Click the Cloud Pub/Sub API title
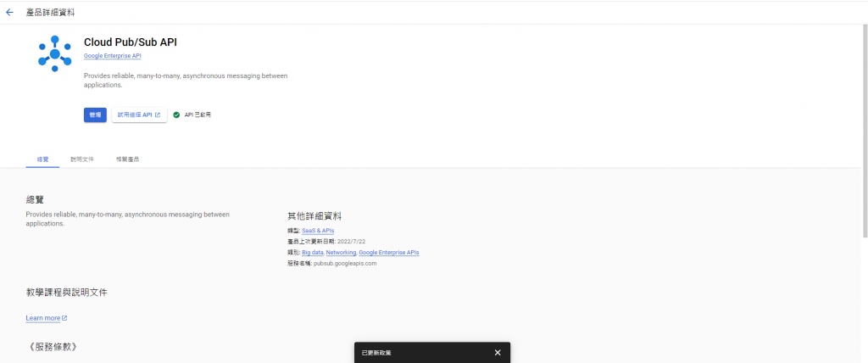 [131, 42]
